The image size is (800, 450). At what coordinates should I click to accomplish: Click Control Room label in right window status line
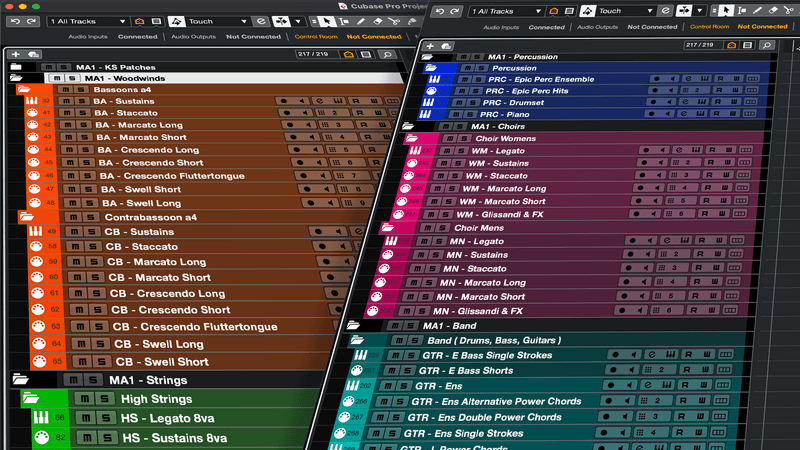tap(709, 27)
